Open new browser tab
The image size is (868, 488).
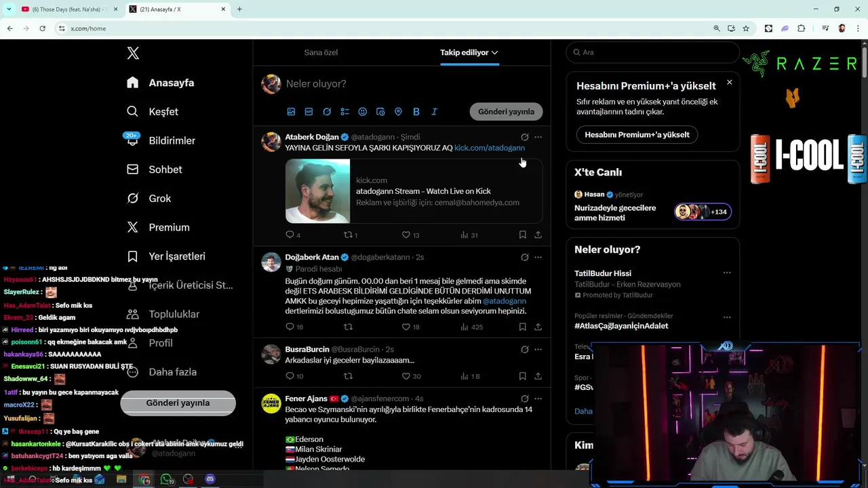click(239, 9)
